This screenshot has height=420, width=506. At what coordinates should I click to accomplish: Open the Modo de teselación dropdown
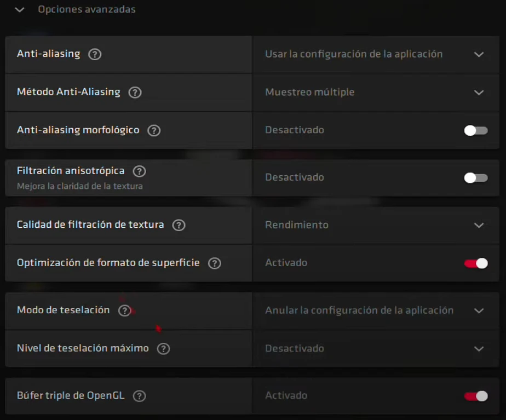378,310
